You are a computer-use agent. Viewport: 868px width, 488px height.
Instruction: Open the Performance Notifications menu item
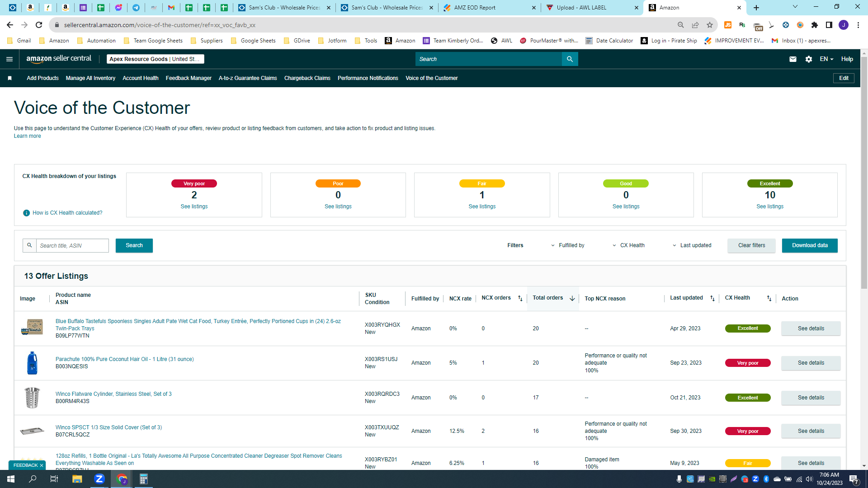tap(368, 78)
